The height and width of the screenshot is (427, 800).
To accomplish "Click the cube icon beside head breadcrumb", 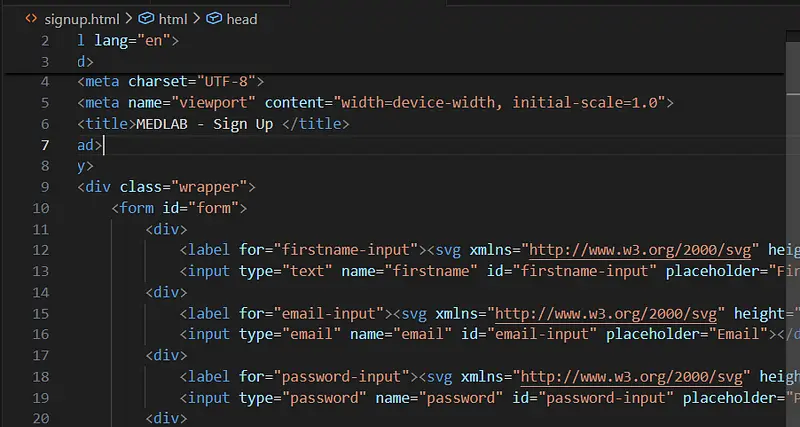I will (214, 18).
